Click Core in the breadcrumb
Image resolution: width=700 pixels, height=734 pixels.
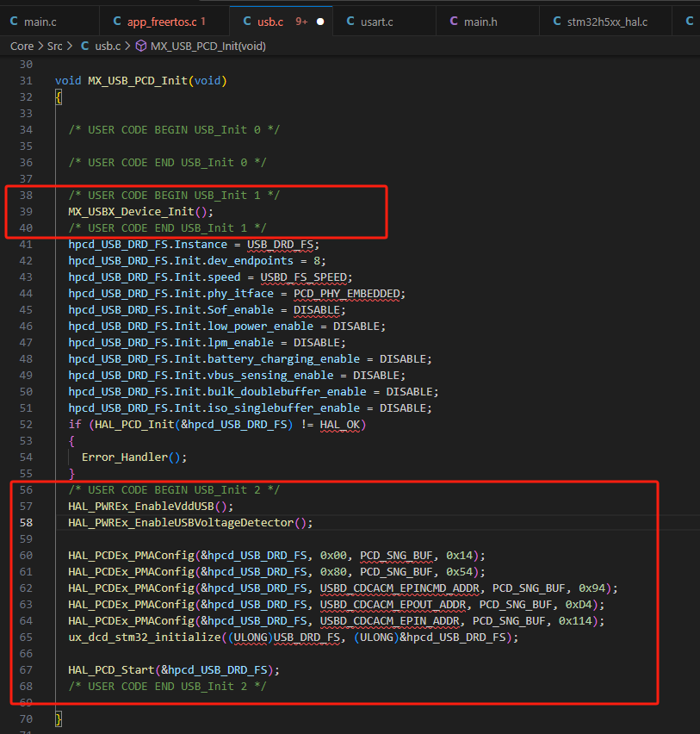tap(22, 47)
